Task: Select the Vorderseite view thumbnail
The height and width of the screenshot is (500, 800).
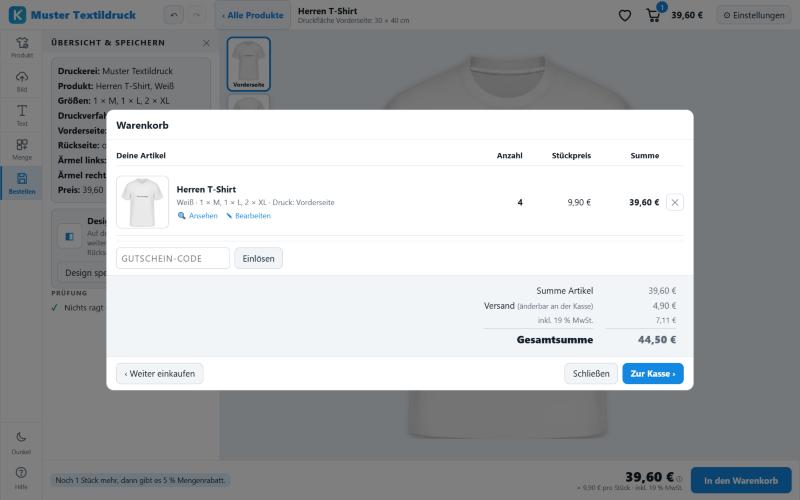Action: pyautogui.click(x=248, y=64)
